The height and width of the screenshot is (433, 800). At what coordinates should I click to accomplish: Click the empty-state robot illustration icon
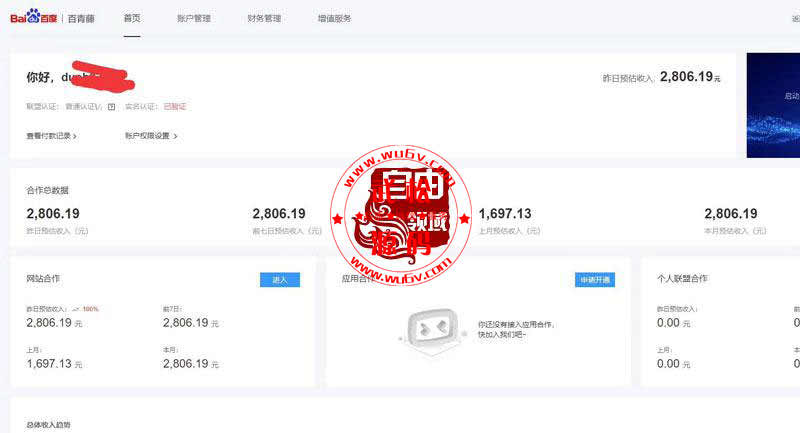coord(431,328)
